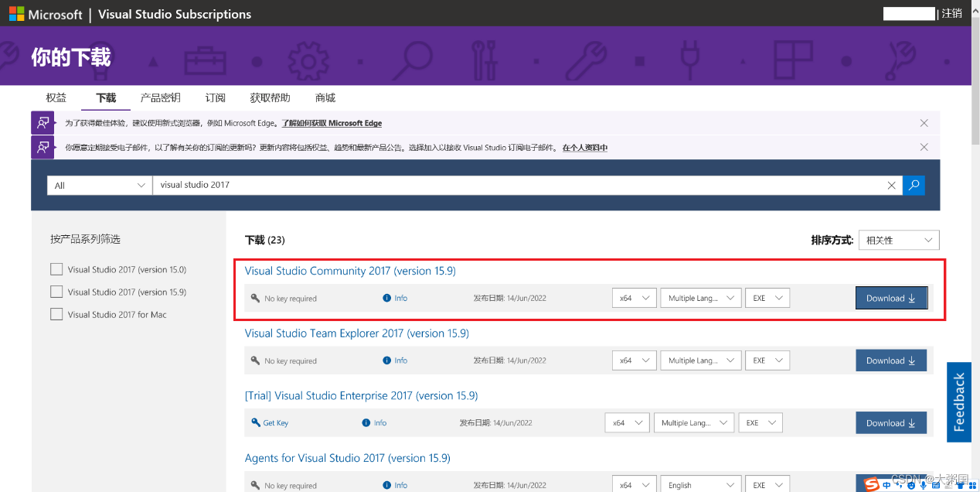Screen dimensions: 980x492
Task: Run the search with the magnifier button
Action: (914, 185)
